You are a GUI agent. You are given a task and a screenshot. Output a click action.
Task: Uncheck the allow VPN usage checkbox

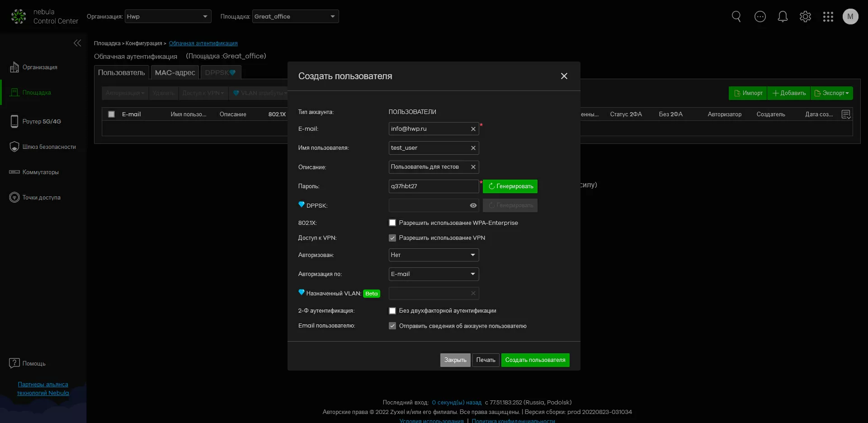point(392,238)
